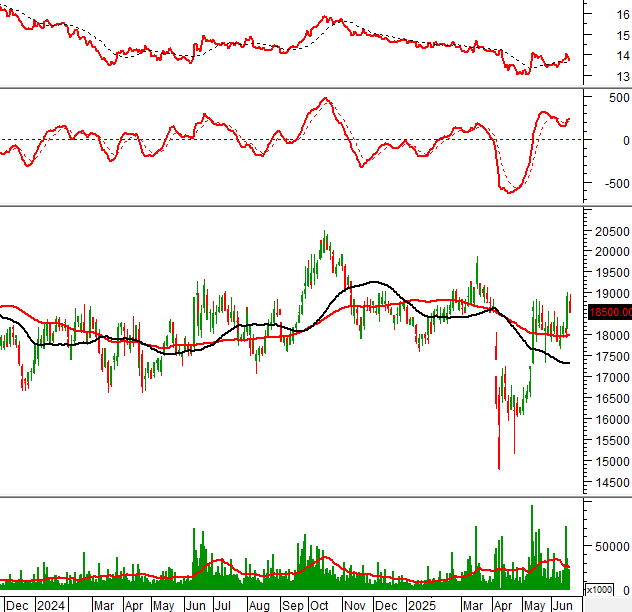Click the Mar label following 2024

pos(104,606)
